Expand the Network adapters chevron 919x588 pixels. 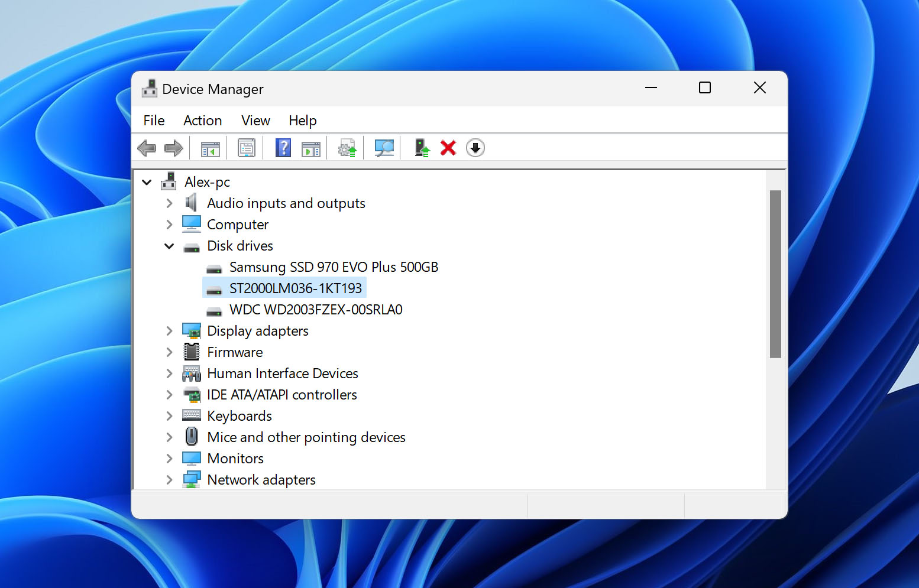click(x=169, y=480)
